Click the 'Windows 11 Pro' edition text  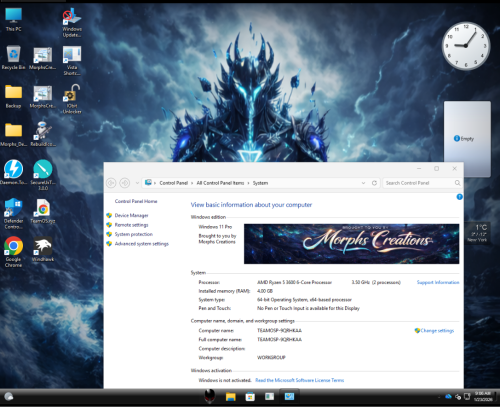(215, 227)
